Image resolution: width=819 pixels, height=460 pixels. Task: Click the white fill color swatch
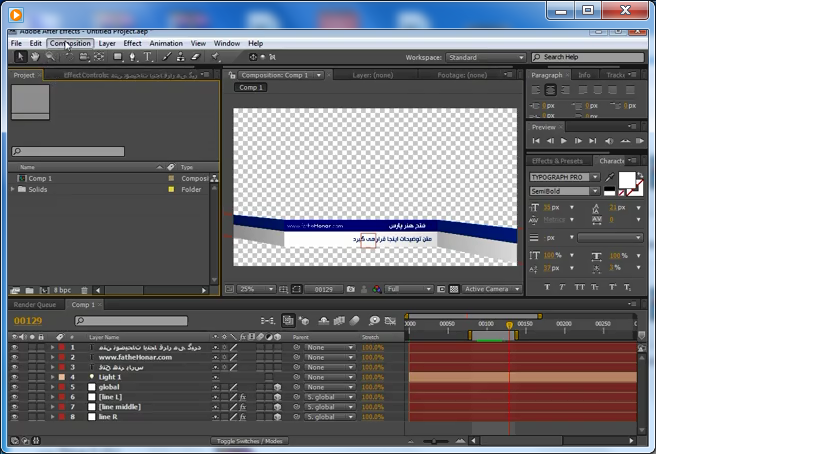(627, 180)
